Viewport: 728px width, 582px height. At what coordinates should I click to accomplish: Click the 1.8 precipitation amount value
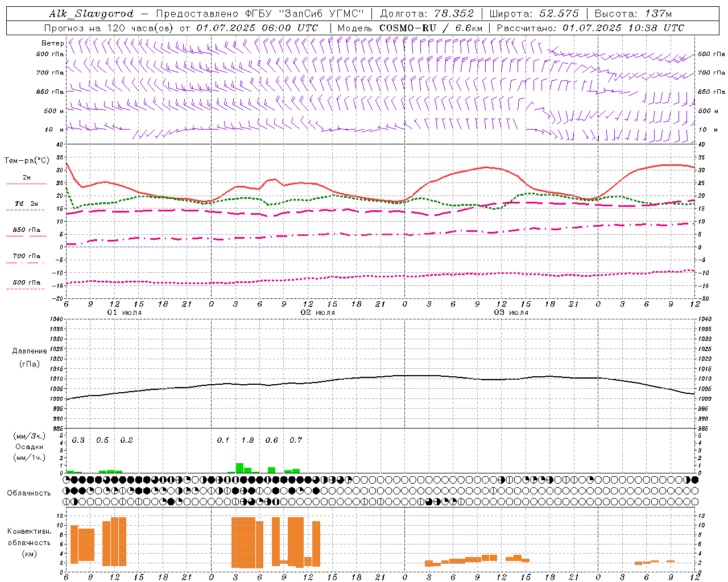(x=247, y=440)
